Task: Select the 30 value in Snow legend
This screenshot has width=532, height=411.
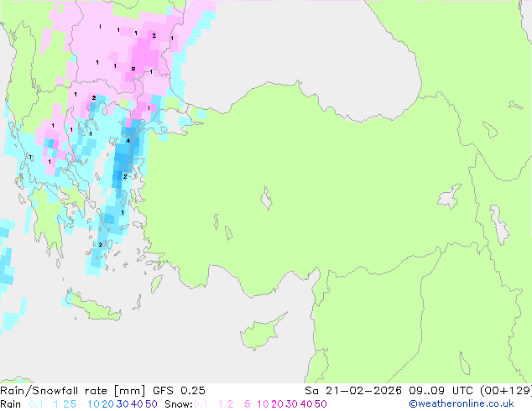Action: 292,404
